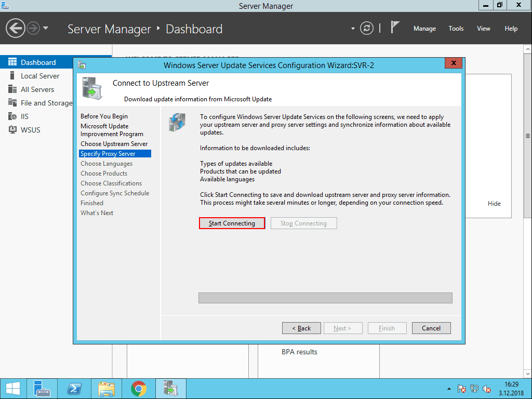
Task: Click the muted volume tray icon
Action: click(x=486, y=389)
